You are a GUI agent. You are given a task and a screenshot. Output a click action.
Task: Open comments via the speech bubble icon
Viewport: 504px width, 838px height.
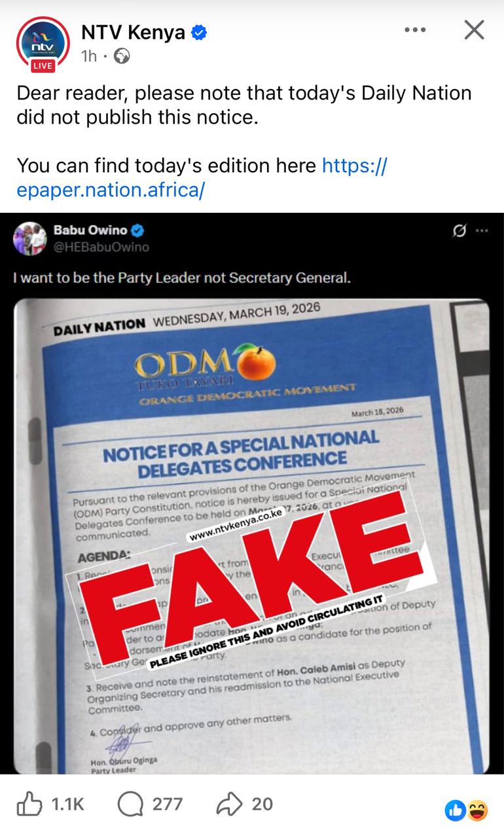click(130, 804)
